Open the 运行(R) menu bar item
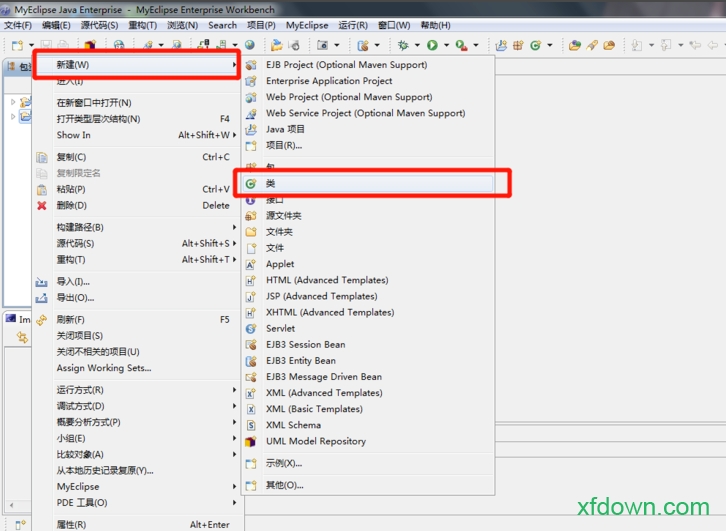The width and height of the screenshot is (726, 531). (x=353, y=25)
